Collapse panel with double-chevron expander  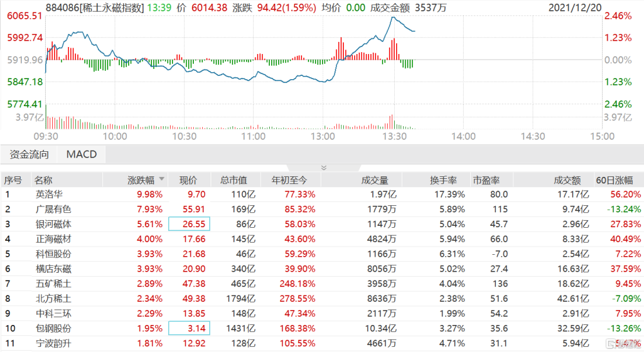click(x=324, y=167)
